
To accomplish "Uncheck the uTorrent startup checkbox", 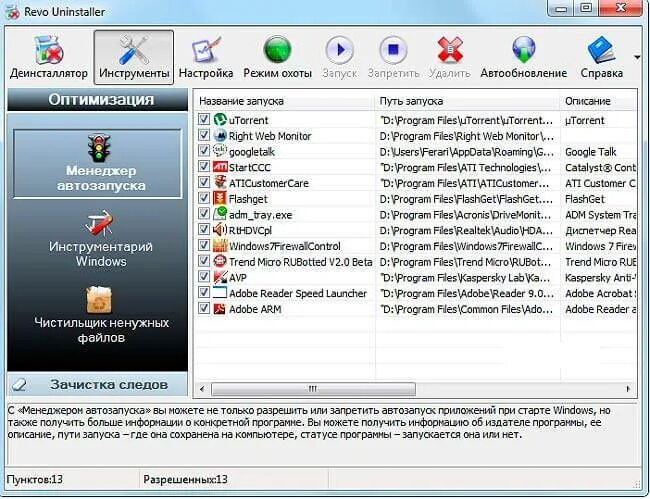I will pyautogui.click(x=204, y=119).
